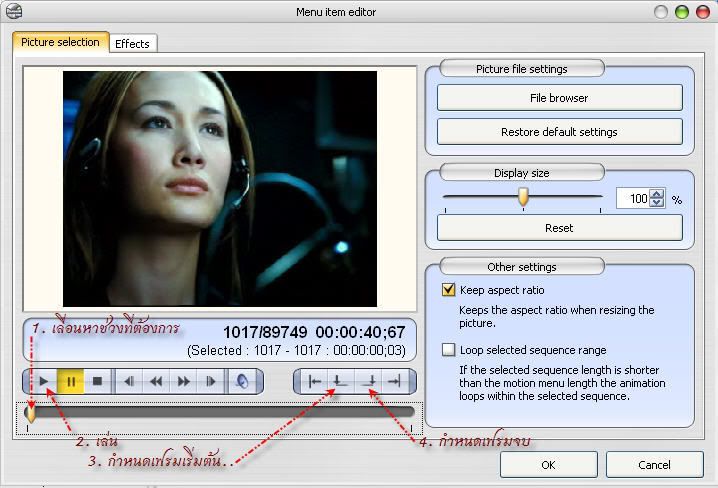This screenshot has width=718, height=488.
Task: Jump to the selection end marker
Action: (x=394, y=381)
